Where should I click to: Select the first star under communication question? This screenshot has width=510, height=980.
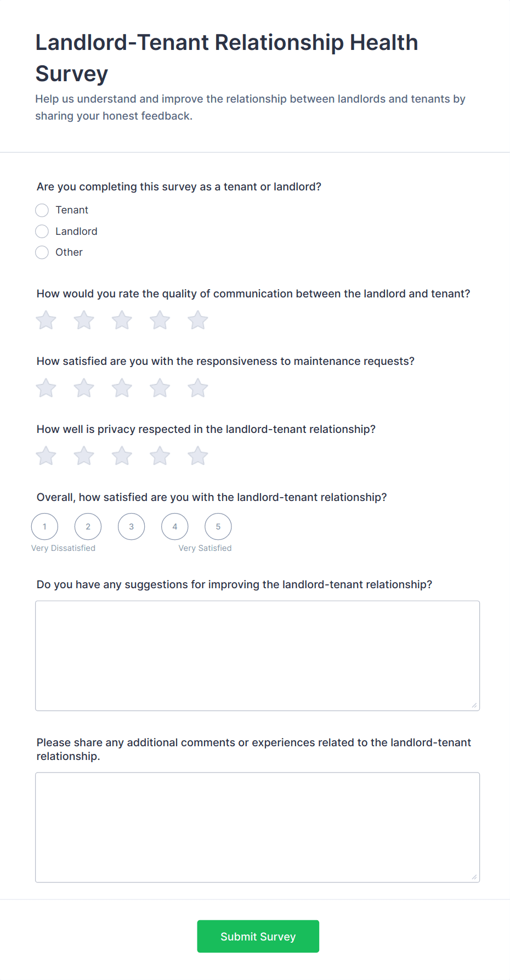tap(46, 320)
